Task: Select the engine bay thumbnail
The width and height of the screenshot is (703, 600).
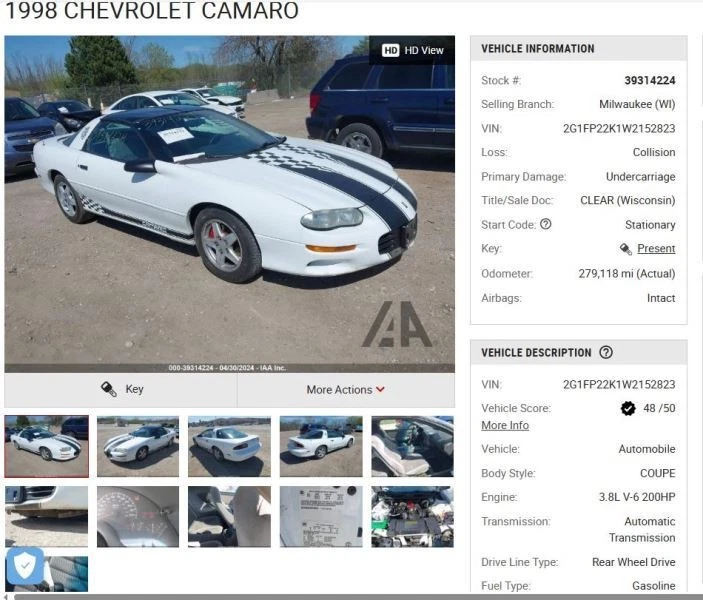Action: (412, 517)
